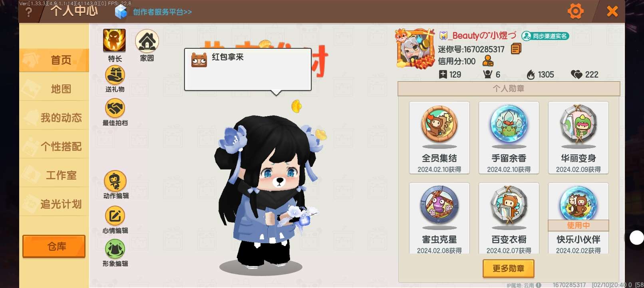
Task: Click the 同步渠道实名 badge
Action: point(545,36)
